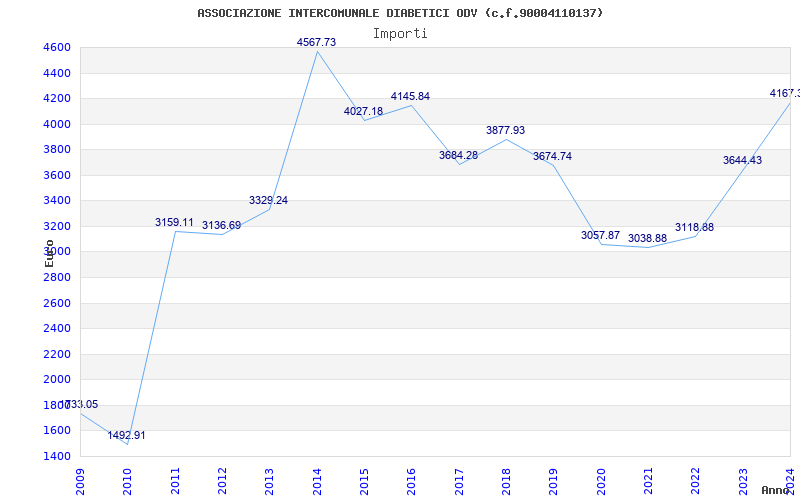Screen dimensions: 800x500
Task: Click the 4400 y-axis tick label
Action: pos(57,73)
